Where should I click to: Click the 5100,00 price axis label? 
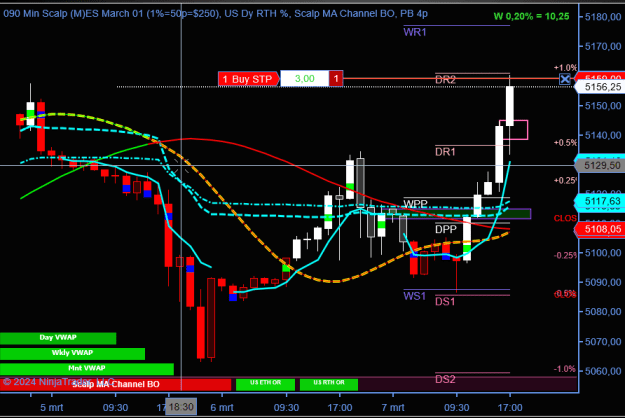[x=603, y=253]
